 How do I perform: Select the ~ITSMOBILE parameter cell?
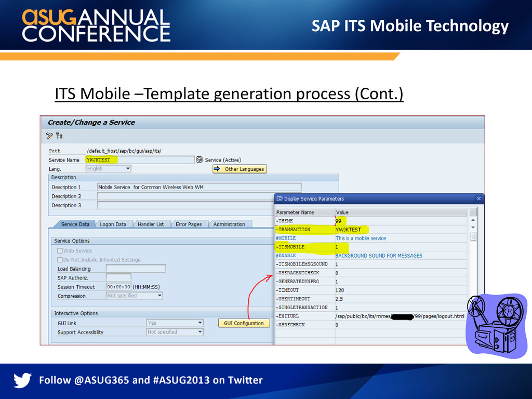[304, 247]
